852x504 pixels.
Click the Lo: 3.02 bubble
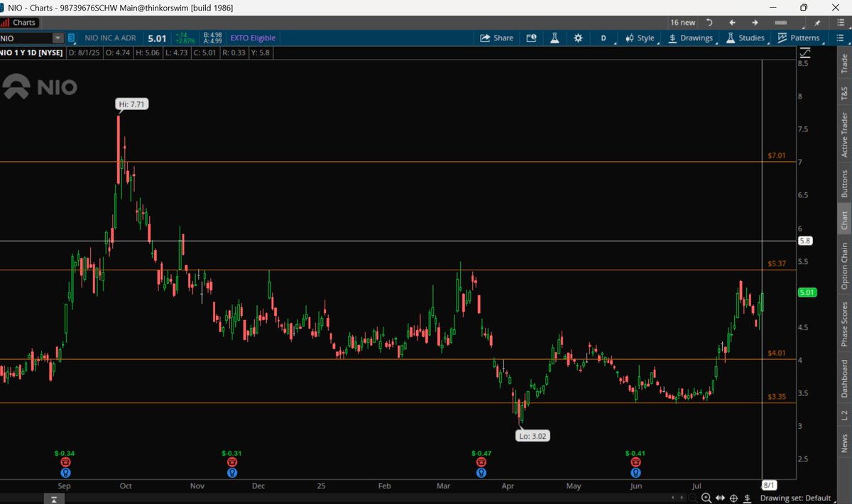[x=532, y=437]
